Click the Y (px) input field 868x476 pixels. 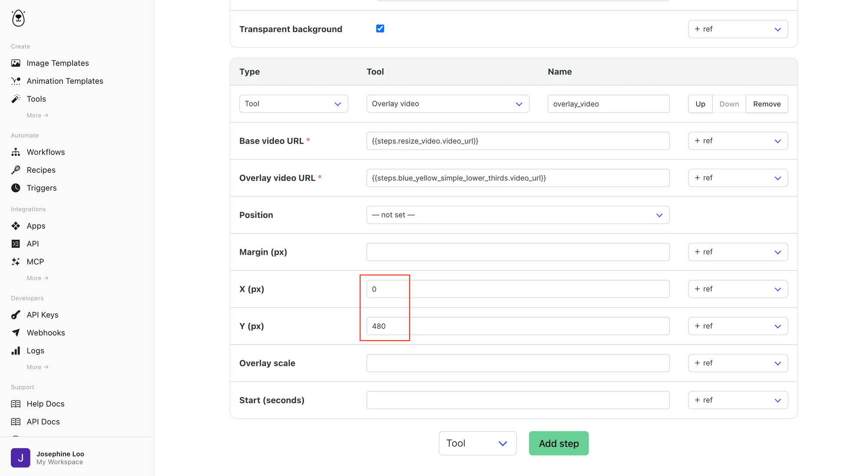518,326
